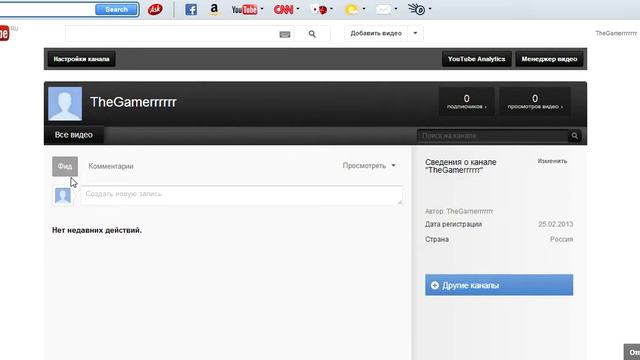Screen dimensions: 640x360
Task: Click the small avatar beside new post box
Action: (x=63, y=196)
